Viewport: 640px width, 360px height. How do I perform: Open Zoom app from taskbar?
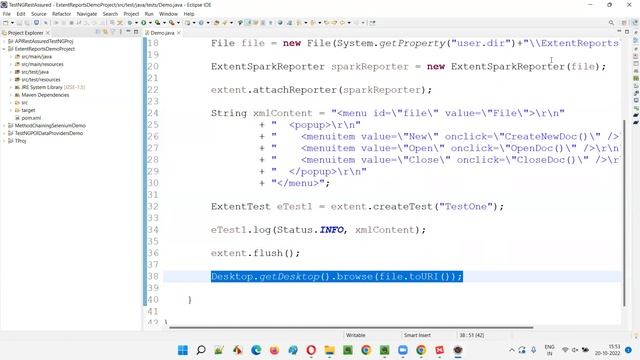click(403, 350)
